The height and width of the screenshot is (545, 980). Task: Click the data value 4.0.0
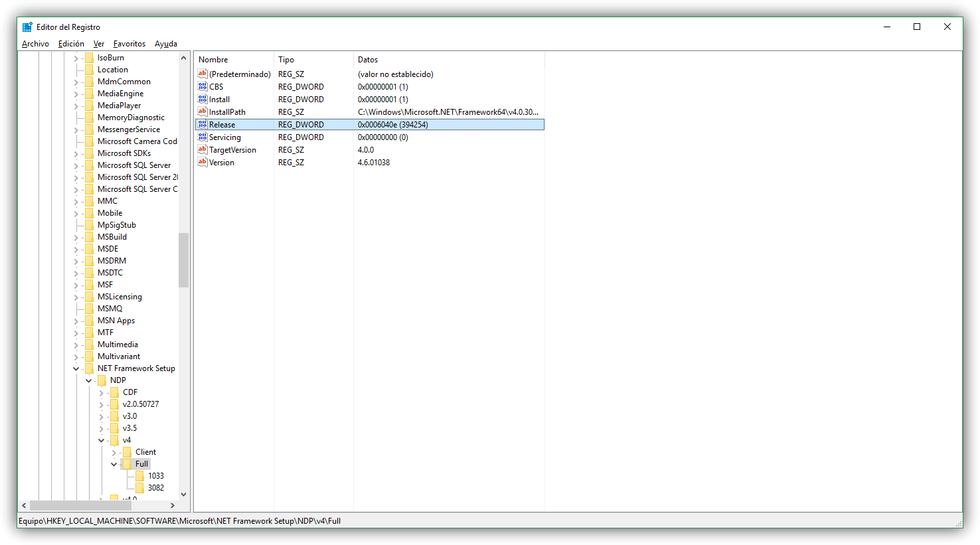click(x=366, y=150)
